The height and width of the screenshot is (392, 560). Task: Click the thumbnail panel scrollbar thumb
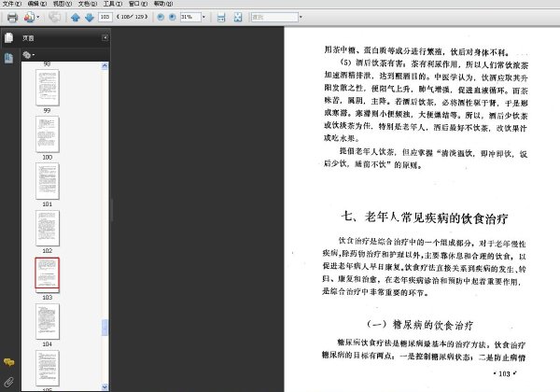[105, 328]
